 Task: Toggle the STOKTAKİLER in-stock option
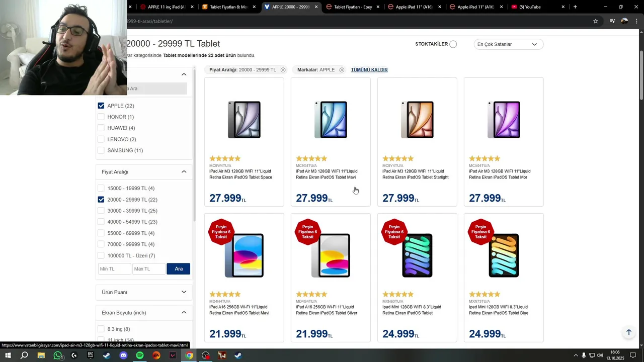(x=453, y=44)
